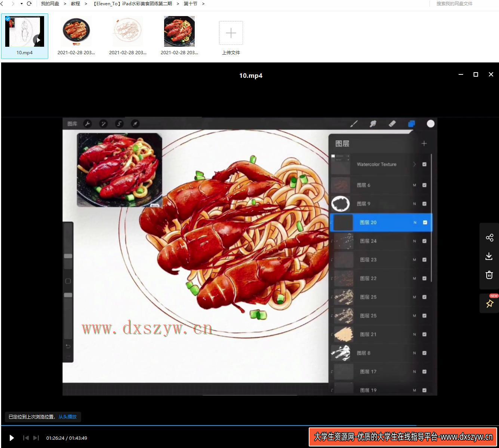Open navigation history dropdown arrow
The height and width of the screenshot is (448, 499).
pyautogui.click(x=21, y=4)
